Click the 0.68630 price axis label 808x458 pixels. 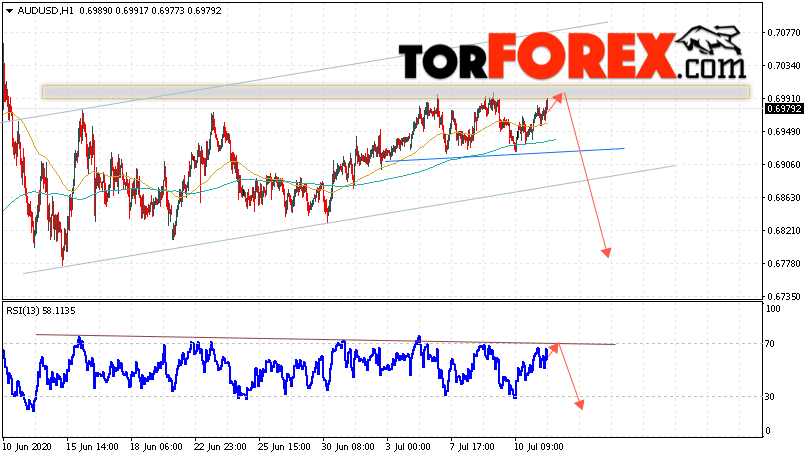coord(784,197)
